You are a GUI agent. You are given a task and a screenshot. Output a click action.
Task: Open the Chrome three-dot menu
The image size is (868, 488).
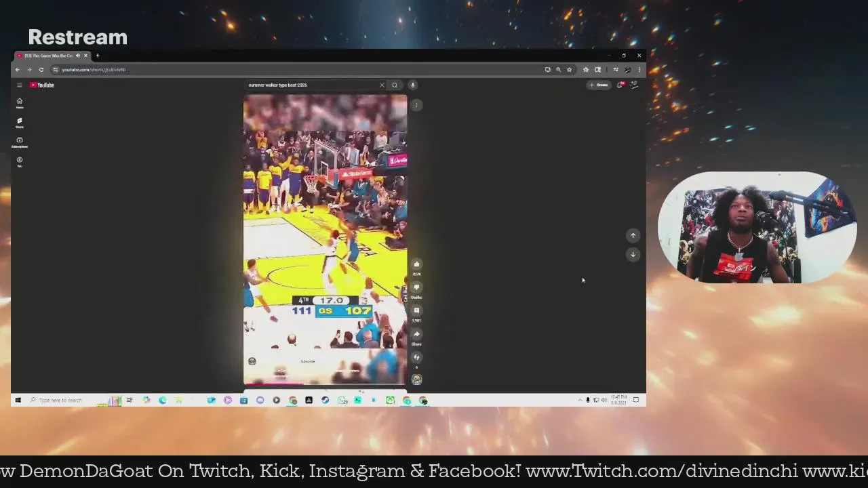point(639,70)
